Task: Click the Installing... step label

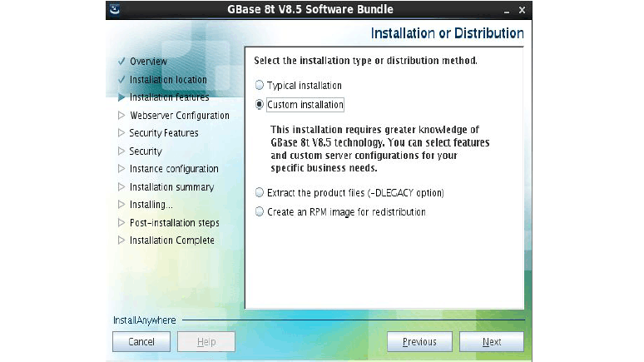Action: 151,205
